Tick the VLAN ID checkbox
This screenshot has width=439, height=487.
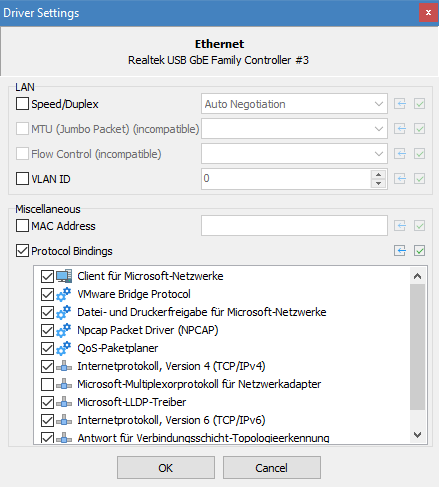coord(22,179)
